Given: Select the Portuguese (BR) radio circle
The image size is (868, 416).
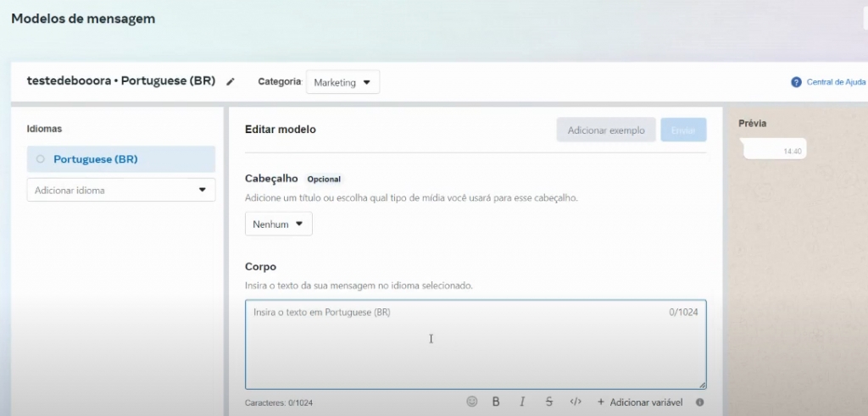Looking at the screenshot, I should (x=40, y=159).
